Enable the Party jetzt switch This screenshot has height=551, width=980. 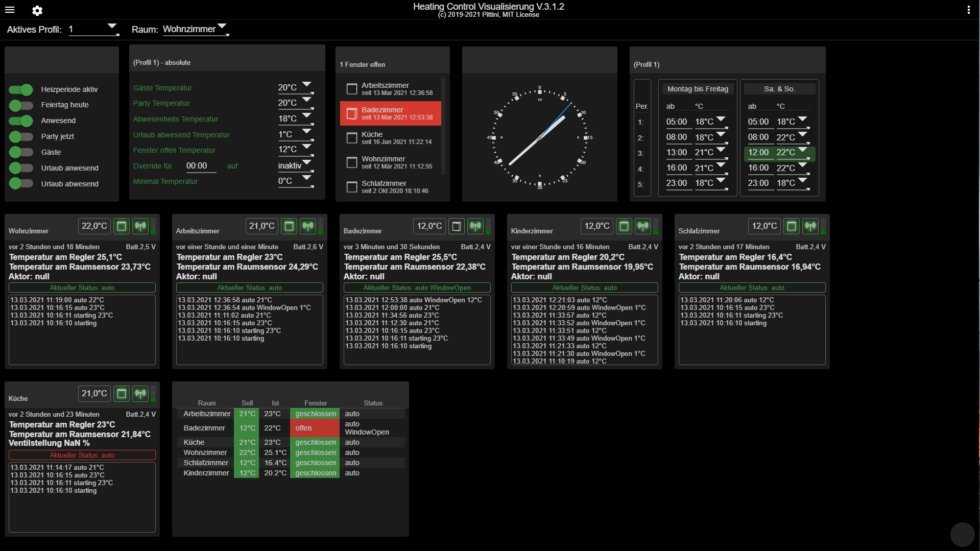[x=21, y=137]
